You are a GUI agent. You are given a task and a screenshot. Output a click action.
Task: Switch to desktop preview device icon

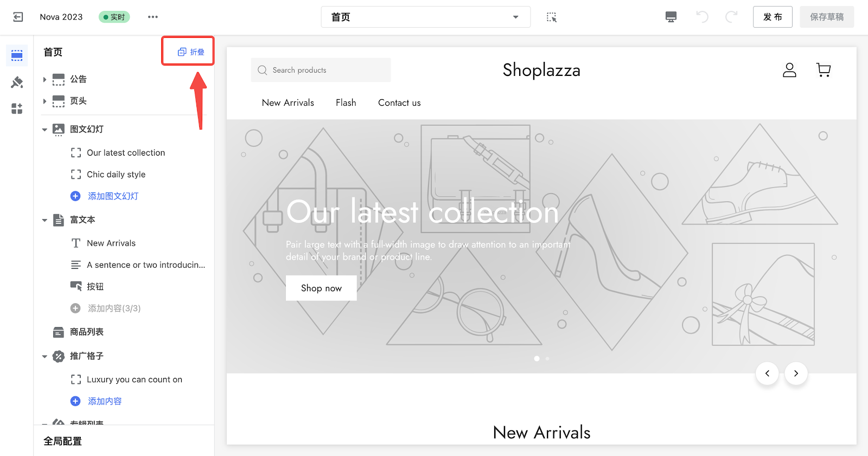point(671,17)
